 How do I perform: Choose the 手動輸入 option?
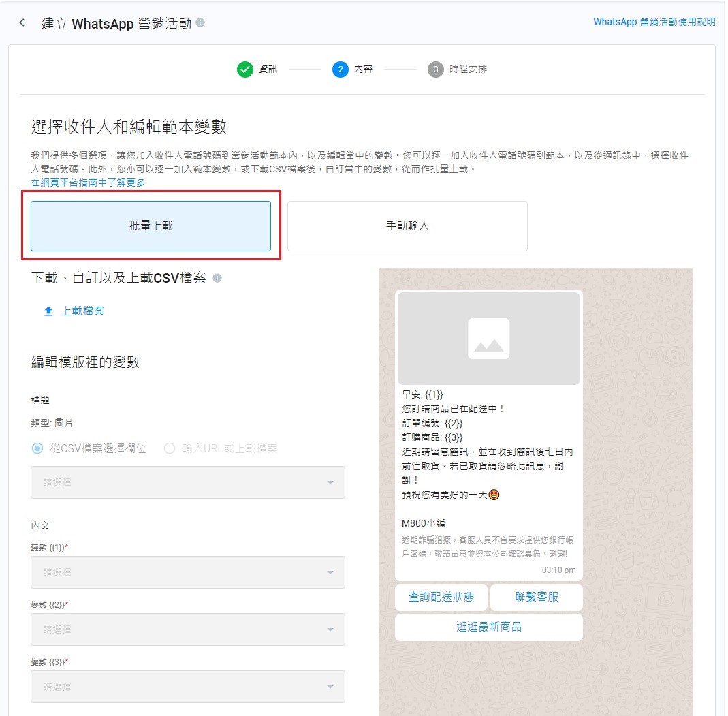point(407,226)
